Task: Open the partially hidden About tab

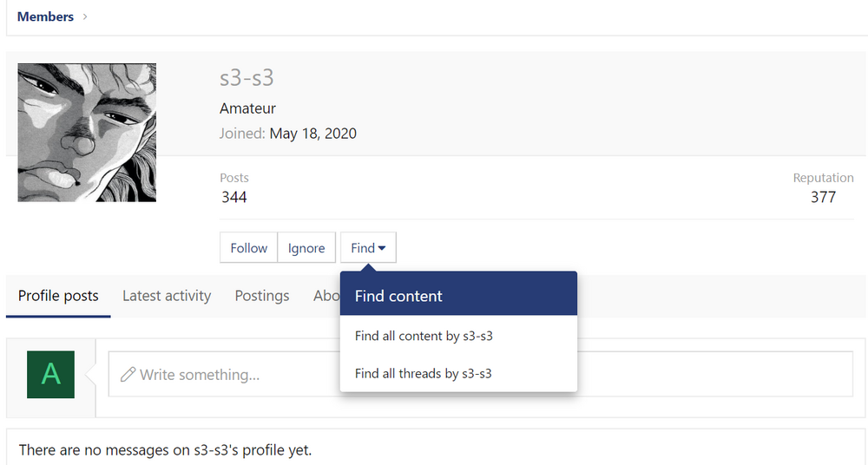Action: tap(325, 296)
